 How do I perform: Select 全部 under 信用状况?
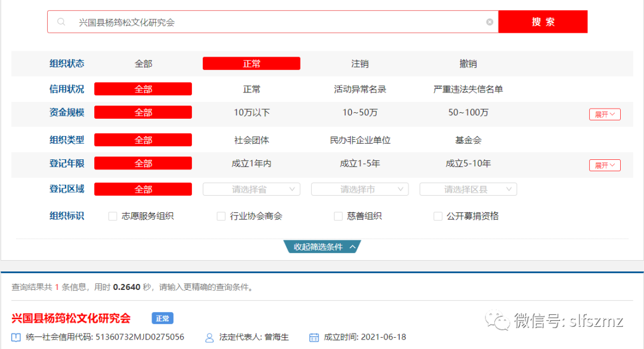point(143,89)
